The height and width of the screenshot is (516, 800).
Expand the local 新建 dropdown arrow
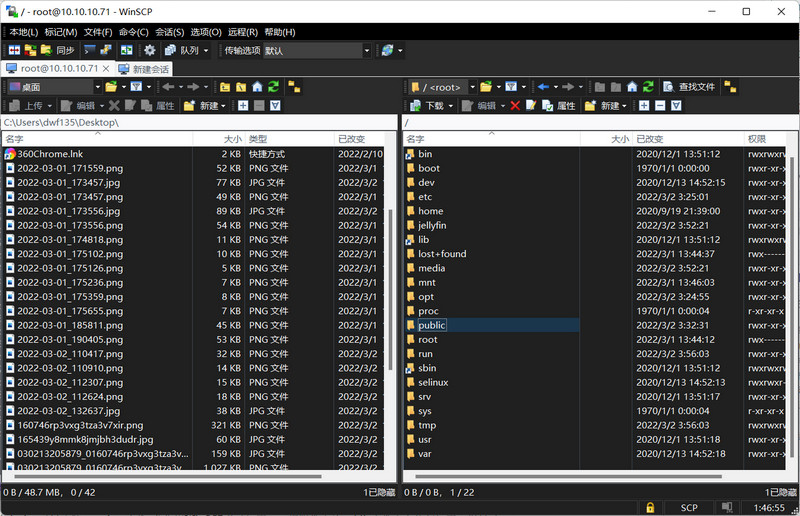click(x=223, y=106)
